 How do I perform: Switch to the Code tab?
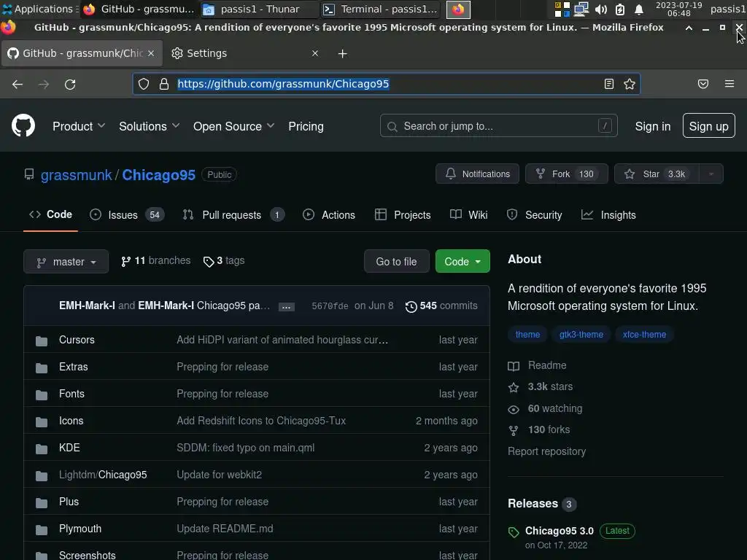50,214
